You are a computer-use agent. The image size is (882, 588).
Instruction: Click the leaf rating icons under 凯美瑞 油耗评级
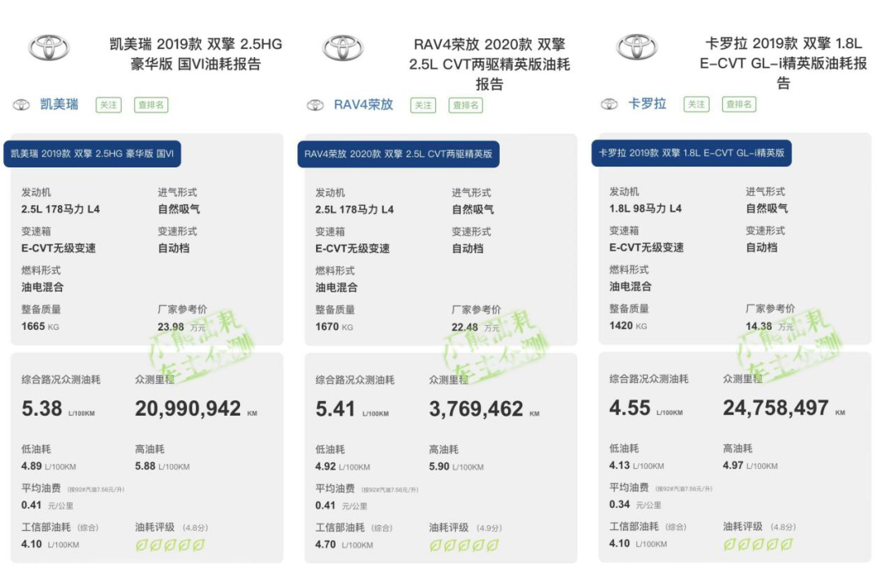point(170,546)
